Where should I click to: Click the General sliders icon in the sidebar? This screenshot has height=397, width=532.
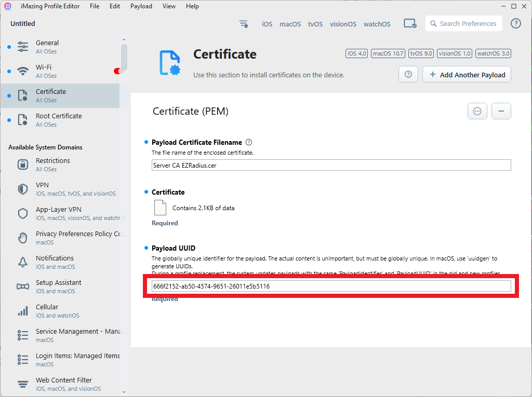pyautogui.click(x=23, y=47)
